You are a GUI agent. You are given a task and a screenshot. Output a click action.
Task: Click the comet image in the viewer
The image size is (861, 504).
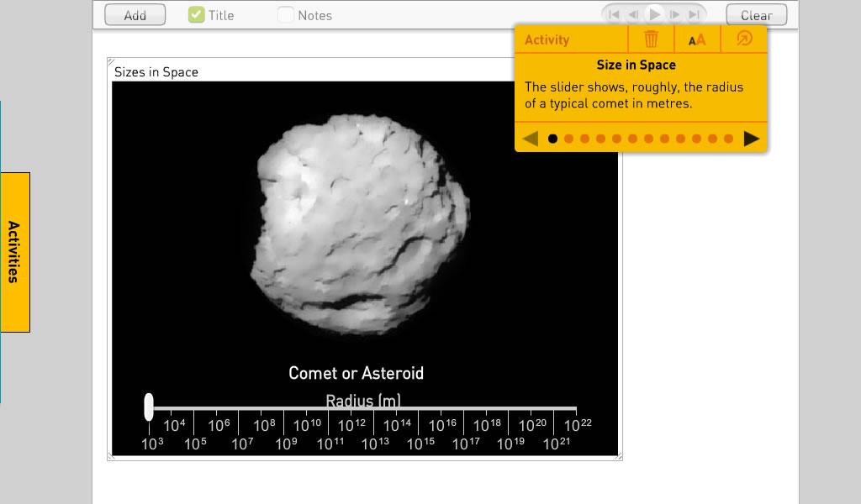point(362,227)
